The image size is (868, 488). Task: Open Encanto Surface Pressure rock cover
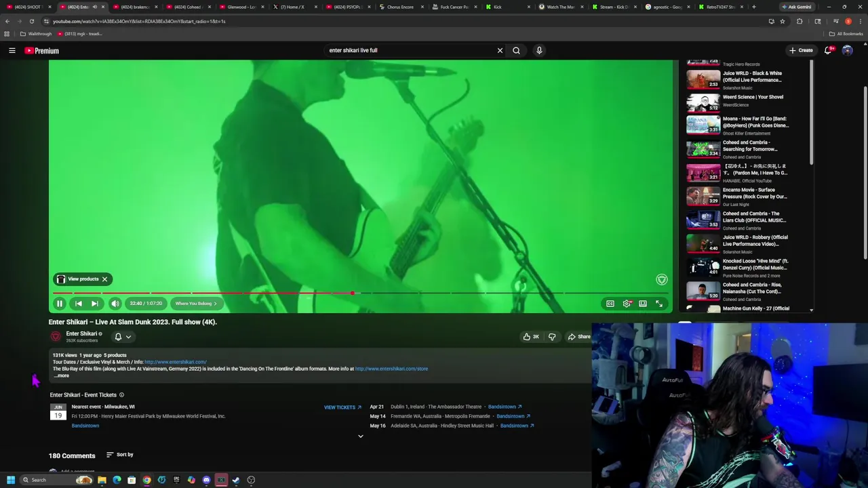738,197
